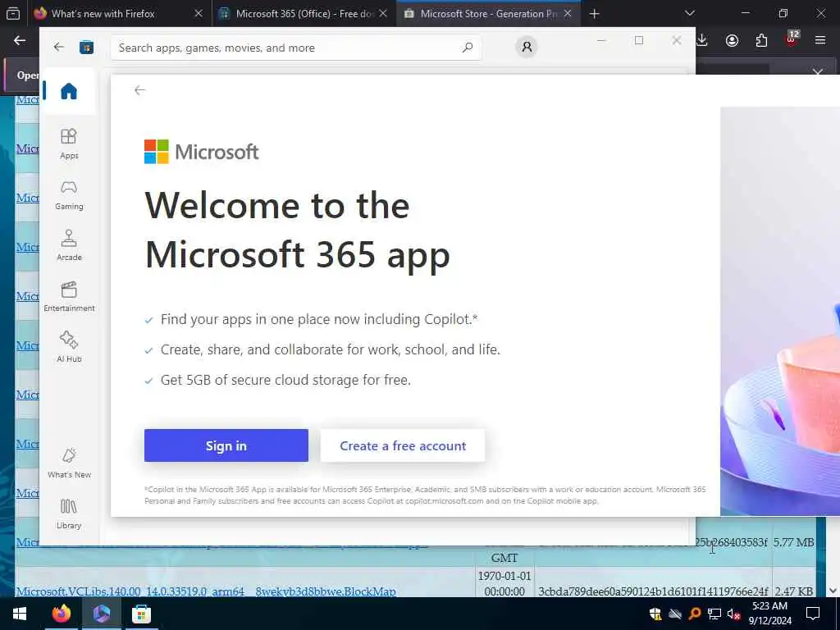Click Firefox in the taskbar
The width and height of the screenshot is (840, 630).
coord(62,614)
